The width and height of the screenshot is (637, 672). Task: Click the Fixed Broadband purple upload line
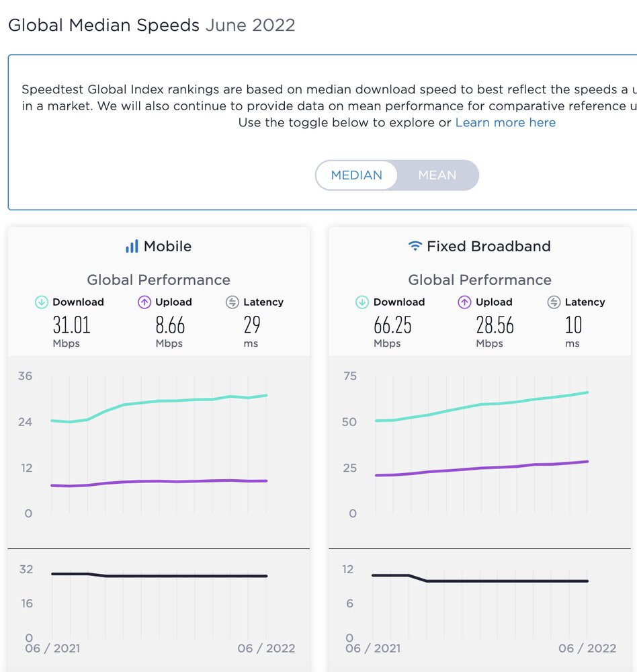point(481,468)
